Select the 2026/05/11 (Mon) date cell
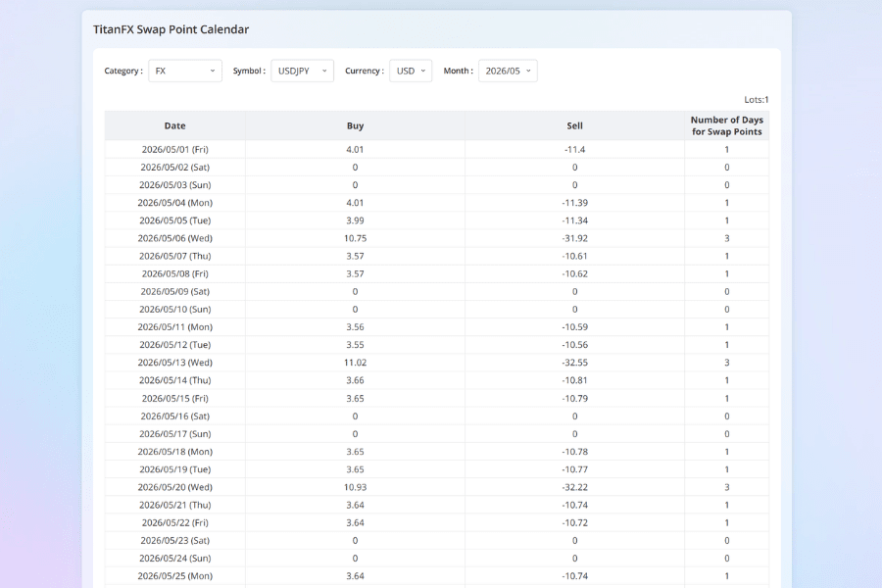Image resolution: width=882 pixels, height=588 pixels. click(175, 327)
